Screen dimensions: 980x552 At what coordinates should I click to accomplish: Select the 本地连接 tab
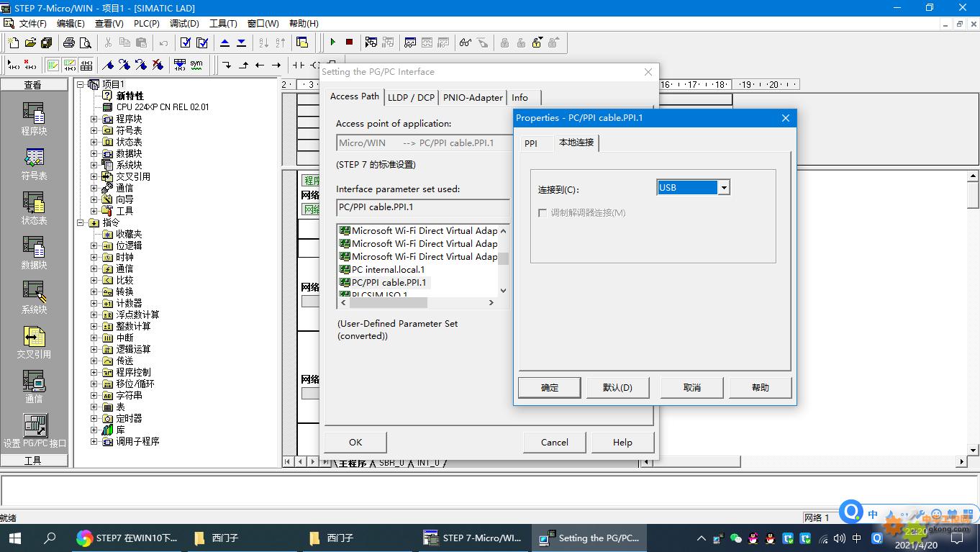pyautogui.click(x=576, y=142)
